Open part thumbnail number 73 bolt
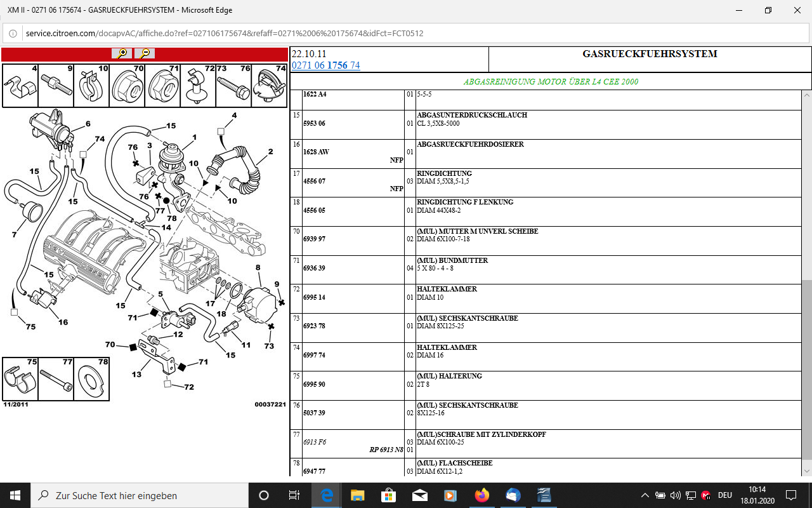This screenshot has width=812, height=508. (x=233, y=85)
